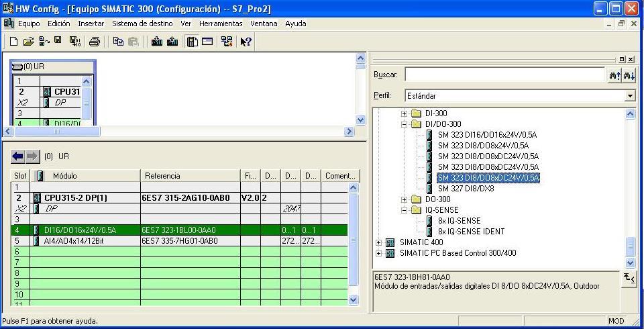Click reference 6ES7 315-2AG10-0AB0 cell
This screenshot has width=644, height=329.
tap(190, 198)
